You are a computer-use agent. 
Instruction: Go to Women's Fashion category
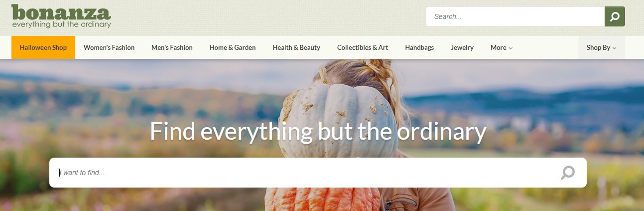tap(109, 47)
